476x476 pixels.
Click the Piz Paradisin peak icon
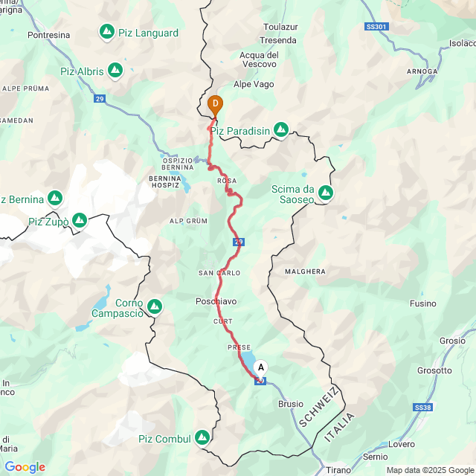(281, 130)
